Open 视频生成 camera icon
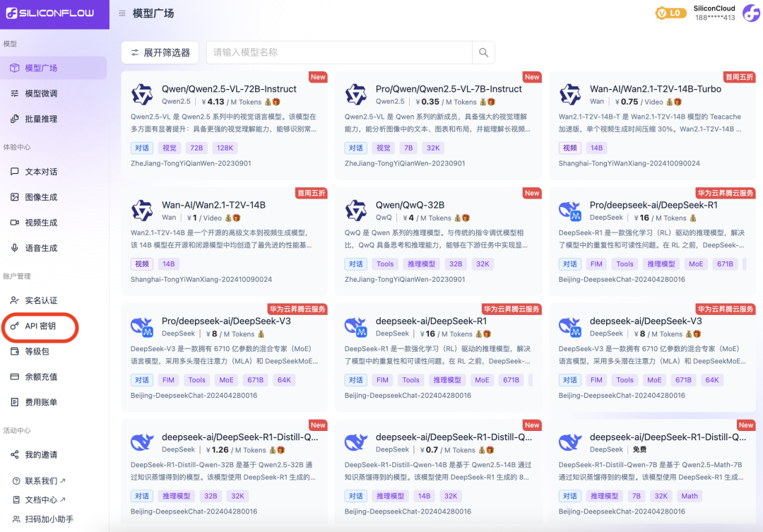Image resolution: width=763 pixels, height=532 pixels. coord(14,222)
